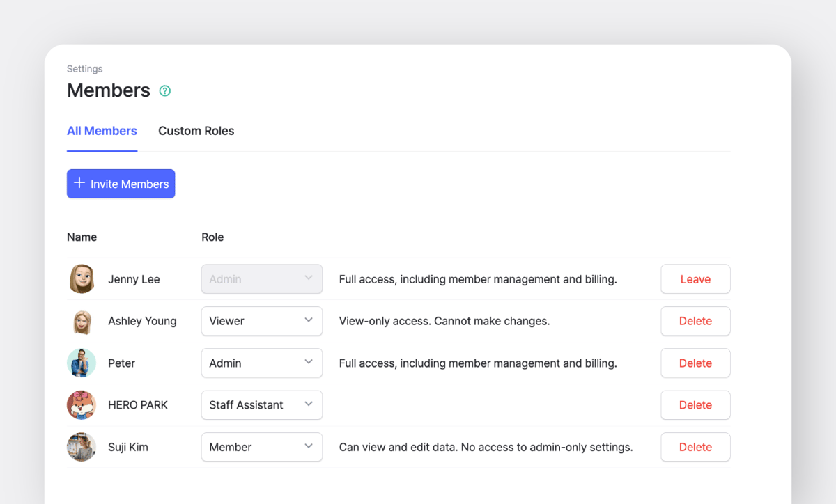Click Jenny Lee's profile avatar
Screen dimensions: 836x504
[x=82, y=278]
